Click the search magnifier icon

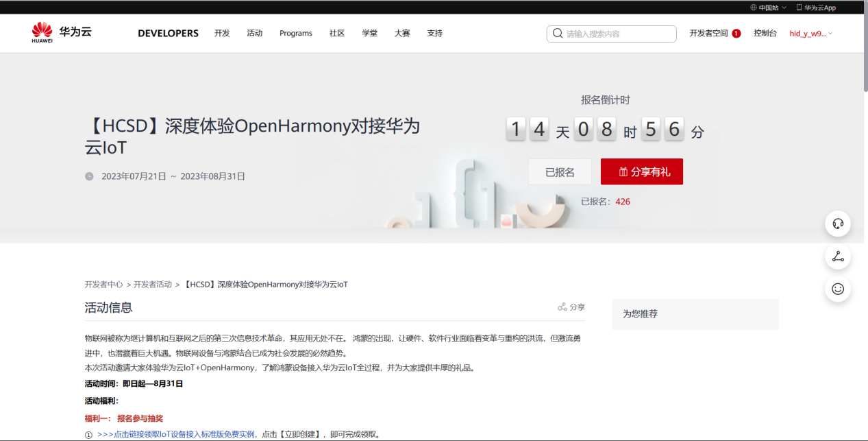click(x=558, y=34)
